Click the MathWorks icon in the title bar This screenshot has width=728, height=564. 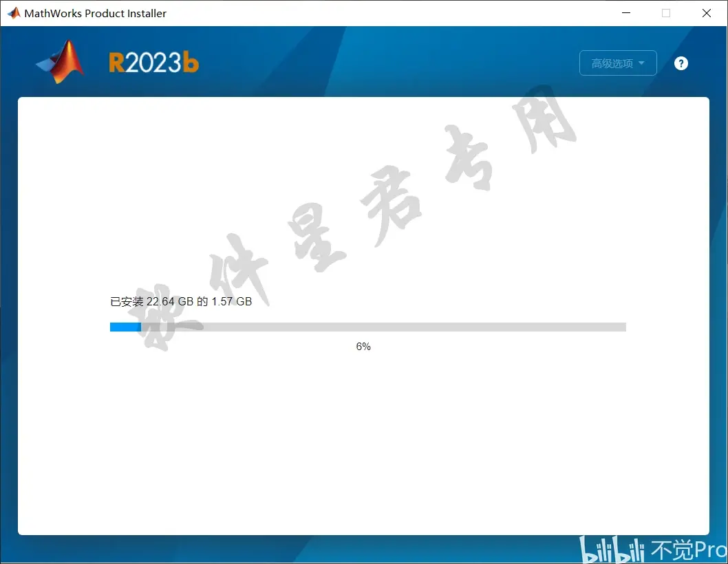(14, 13)
